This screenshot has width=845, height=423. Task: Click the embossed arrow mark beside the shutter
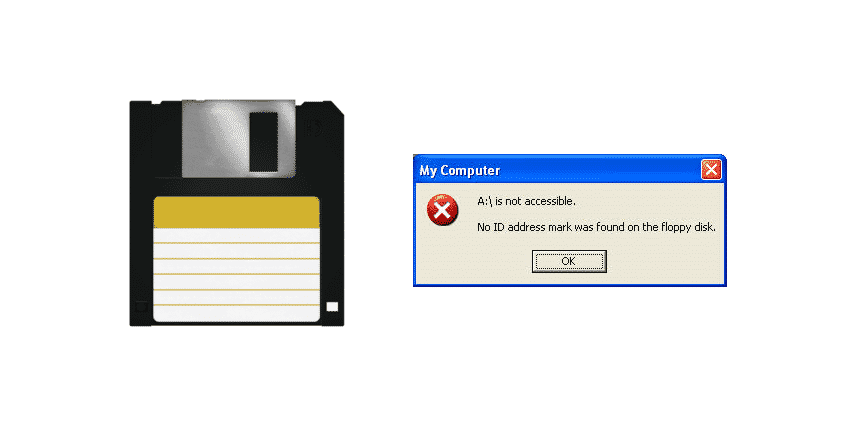tap(314, 128)
